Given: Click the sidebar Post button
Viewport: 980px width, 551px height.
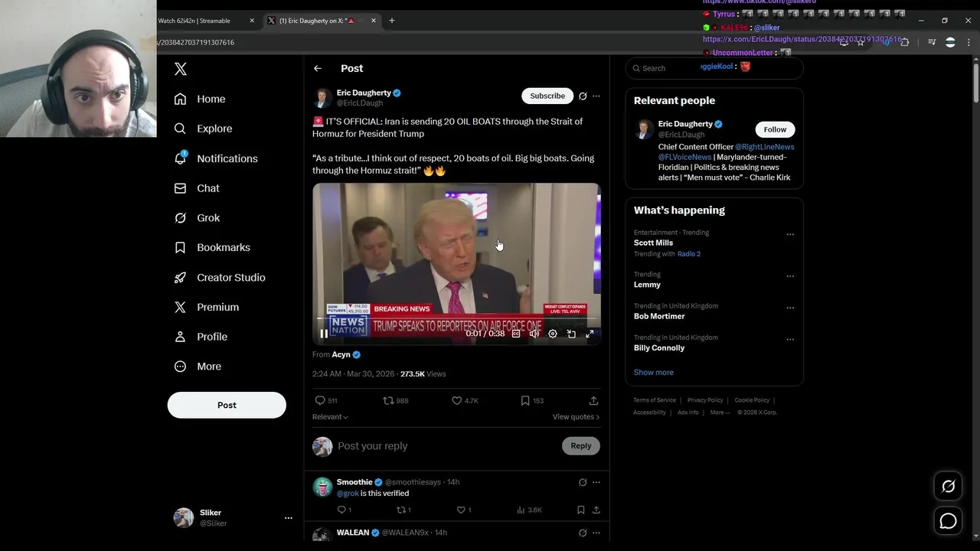Looking at the screenshot, I should pyautogui.click(x=227, y=405).
